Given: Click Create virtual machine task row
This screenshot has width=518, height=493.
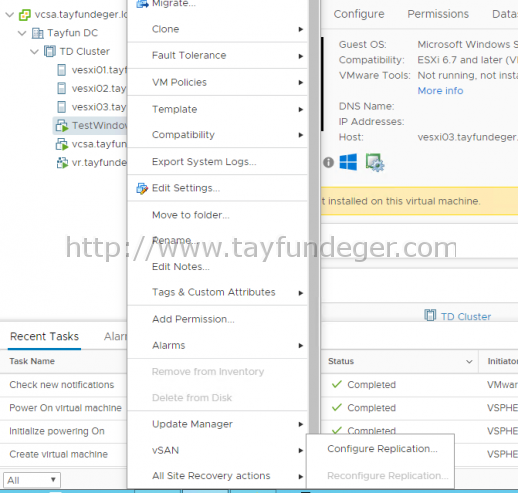Looking at the screenshot, I should [x=58, y=454].
